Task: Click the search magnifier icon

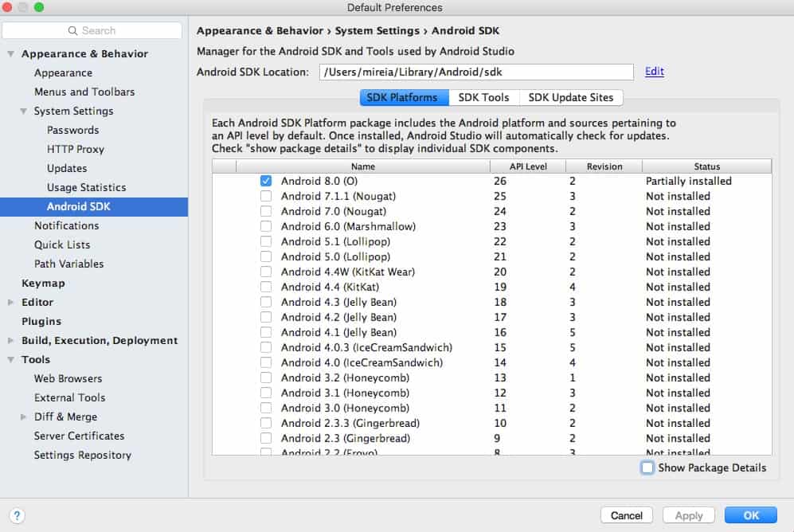Action: point(73,31)
